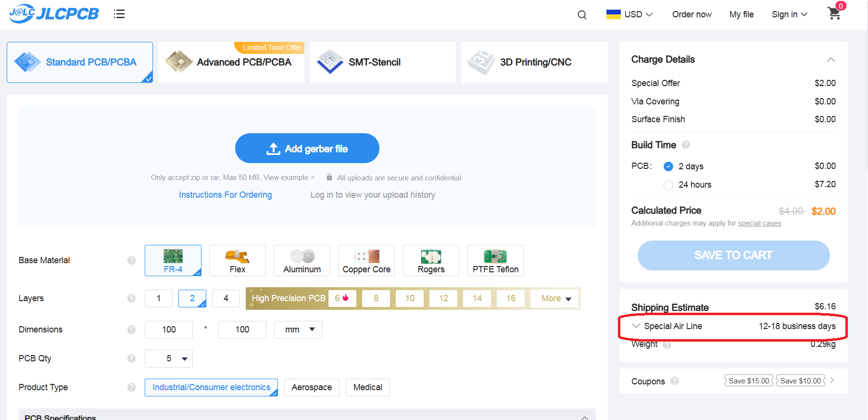Click the Weight help question icon
868x420 pixels.
[x=667, y=344]
